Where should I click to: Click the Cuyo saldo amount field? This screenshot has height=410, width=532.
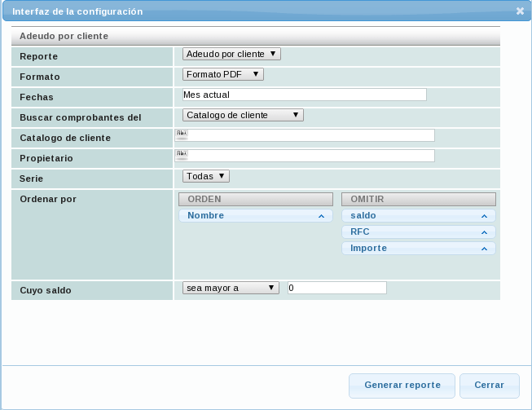point(337,288)
